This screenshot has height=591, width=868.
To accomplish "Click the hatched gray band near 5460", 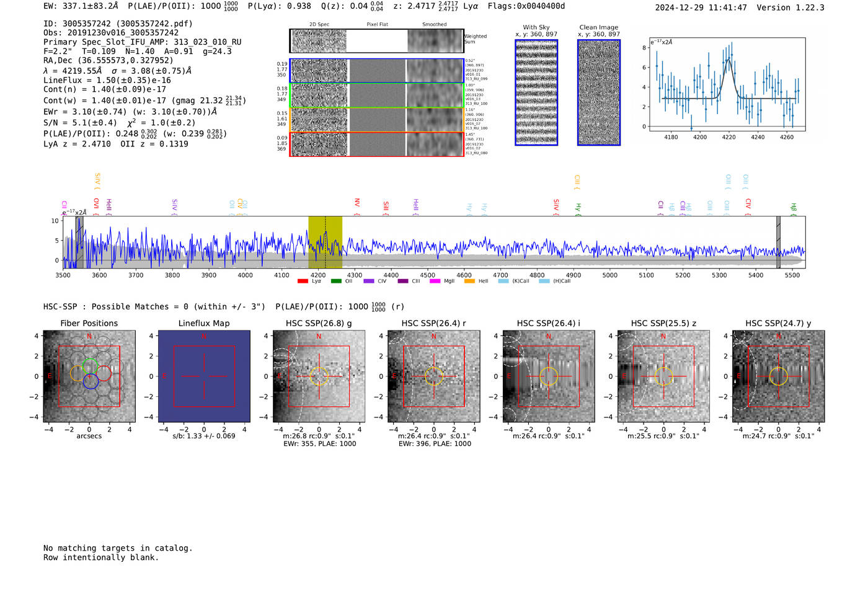I will pyautogui.click(x=778, y=242).
